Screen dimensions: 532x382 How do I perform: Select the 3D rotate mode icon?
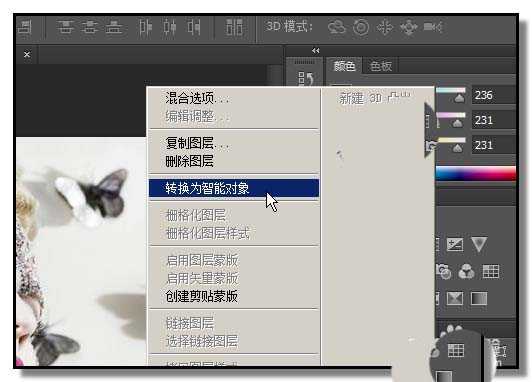pyautogui.click(x=337, y=27)
